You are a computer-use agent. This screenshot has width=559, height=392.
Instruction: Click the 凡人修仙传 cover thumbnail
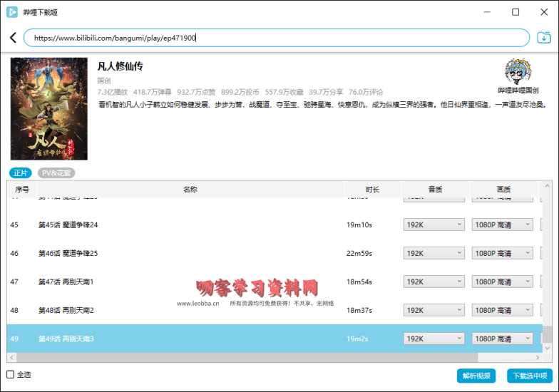pyautogui.click(x=48, y=108)
